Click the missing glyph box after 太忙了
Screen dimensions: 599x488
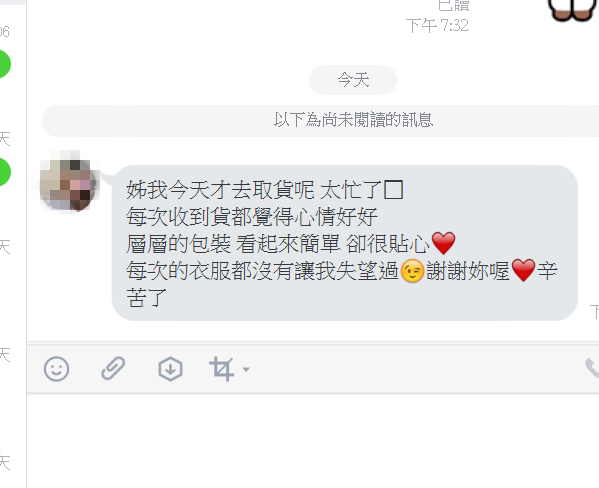coord(393,190)
